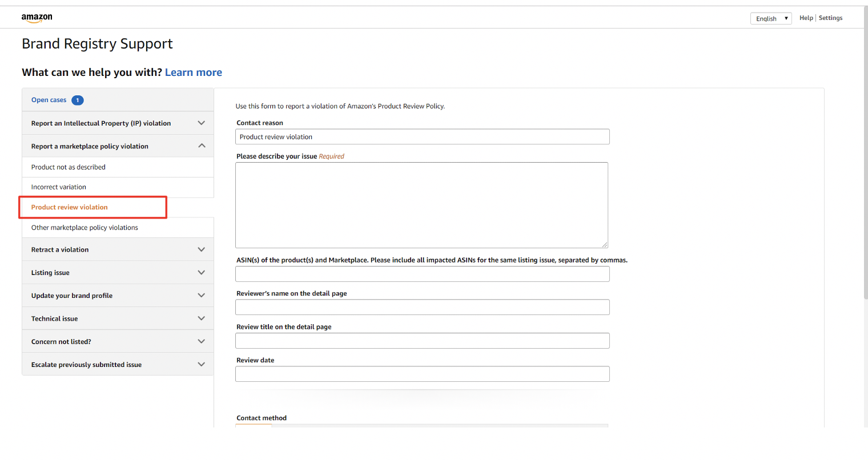The image size is (868, 460).
Task: Expand Update your brand profile
Action: click(118, 296)
